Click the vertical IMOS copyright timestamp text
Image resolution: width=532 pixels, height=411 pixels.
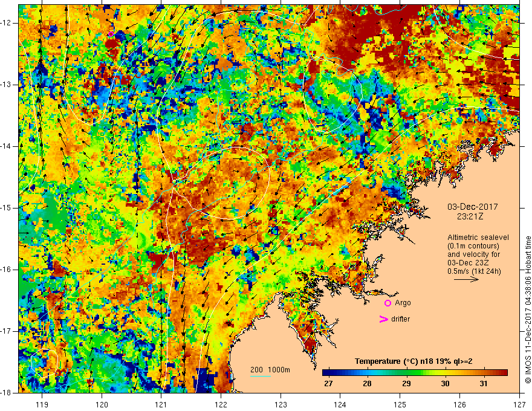528,309
